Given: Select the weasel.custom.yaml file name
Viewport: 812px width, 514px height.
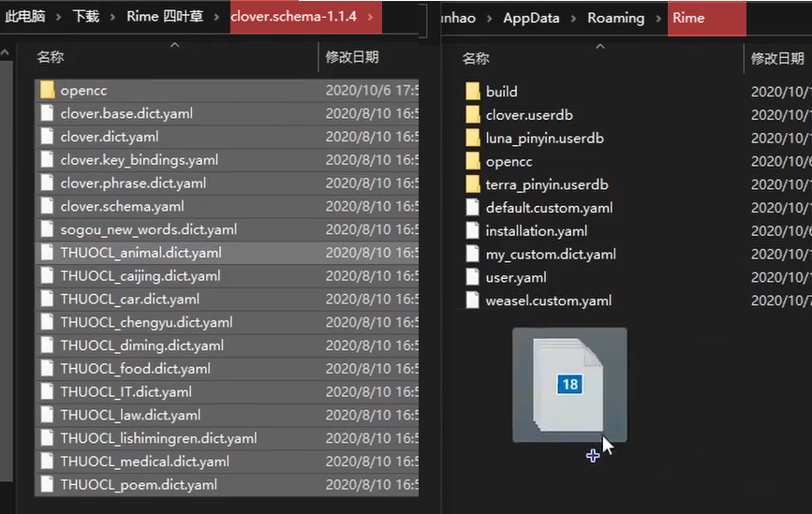Looking at the screenshot, I should [x=549, y=301].
